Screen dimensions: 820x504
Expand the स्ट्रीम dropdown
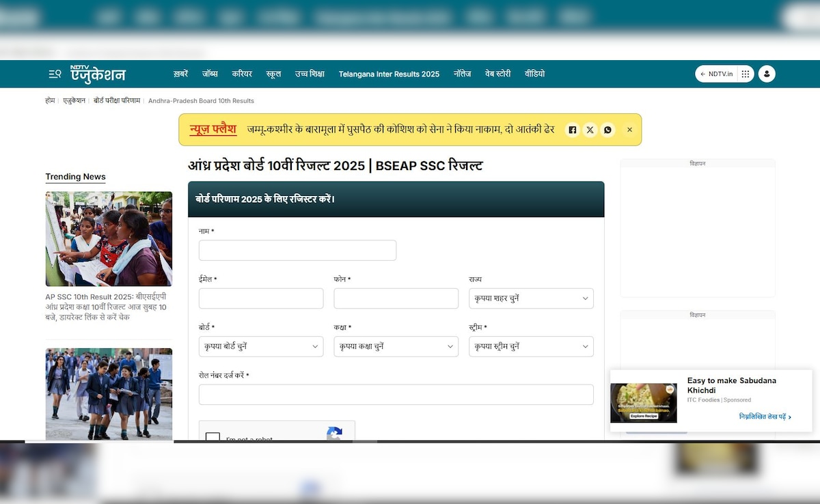(531, 346)
